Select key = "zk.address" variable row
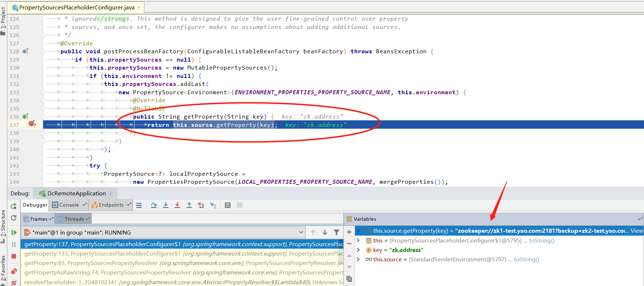Image resolution: width=644 pixels, height=286 pixels. point(499,250)
